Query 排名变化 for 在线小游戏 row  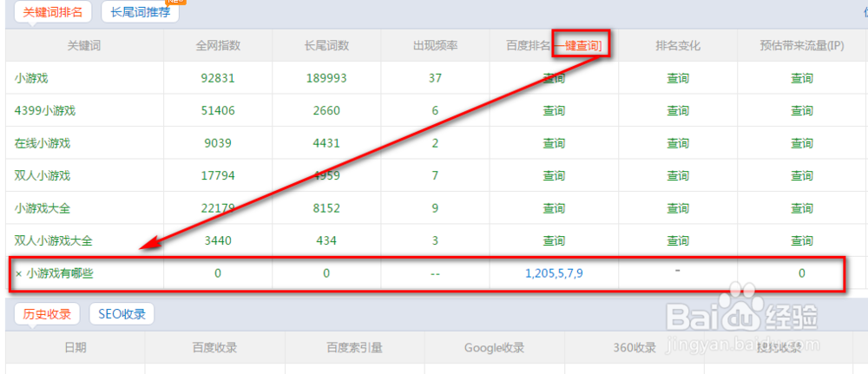[678, 143]
